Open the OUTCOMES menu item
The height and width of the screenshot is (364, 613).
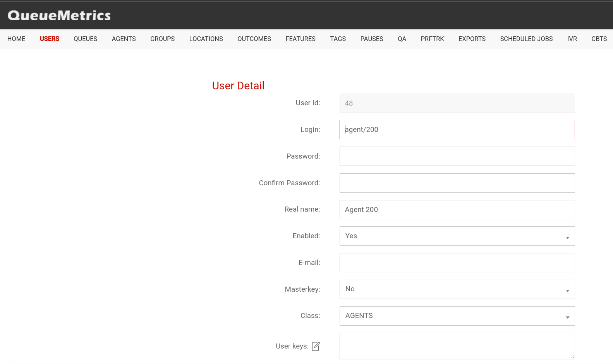254,39
